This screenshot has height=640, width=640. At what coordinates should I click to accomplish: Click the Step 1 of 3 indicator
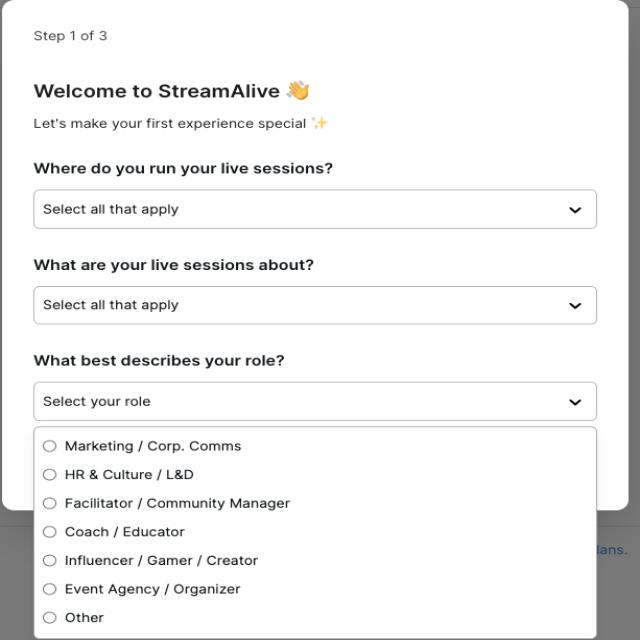tap(70, 36)
